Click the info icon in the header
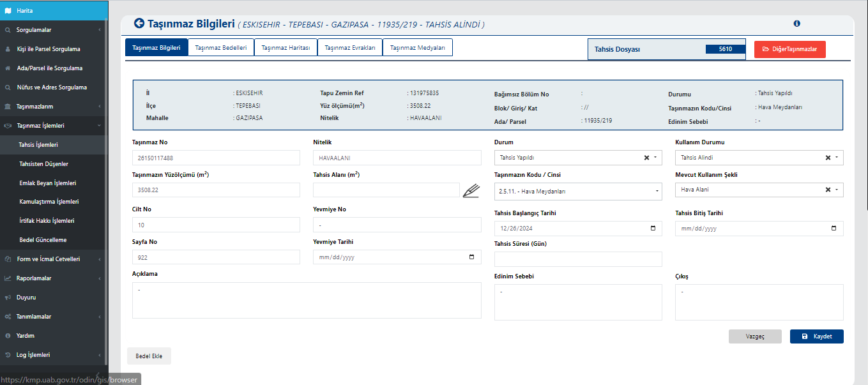Viewport: 868px width, 385px height. tap(796, 24)
